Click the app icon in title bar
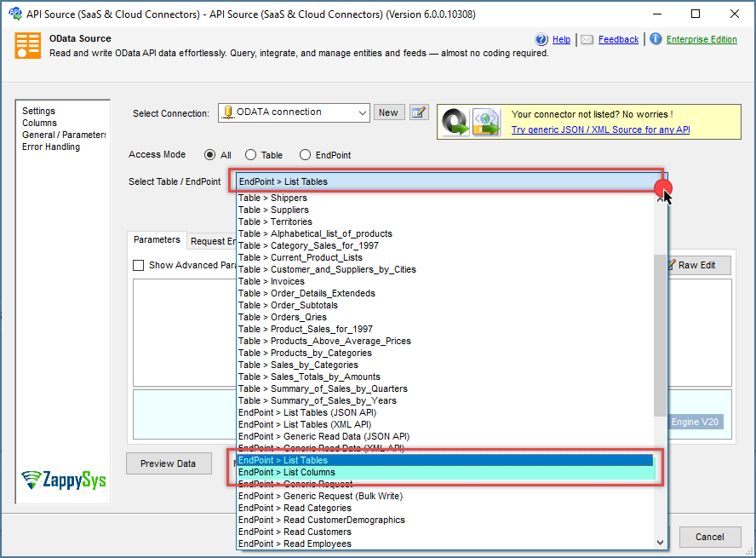Image resolution: width=756 pixels, height=558 pixels. 14,14
